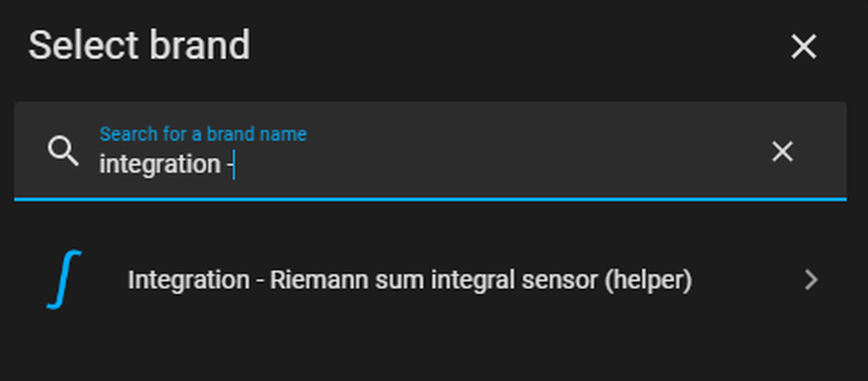The height and width of the screenshot is (381, 868).
Task: Open the Integration brand via its logo
Action: [x=64, y=280]
